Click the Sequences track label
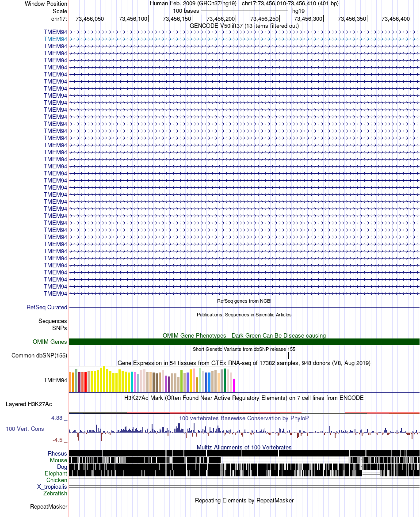 [x=53, y=321]
